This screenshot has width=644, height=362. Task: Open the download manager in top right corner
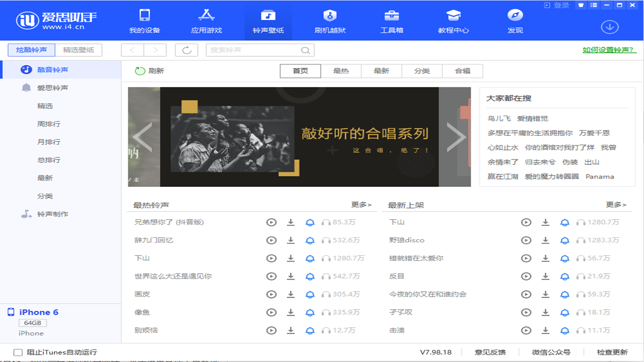610,27
